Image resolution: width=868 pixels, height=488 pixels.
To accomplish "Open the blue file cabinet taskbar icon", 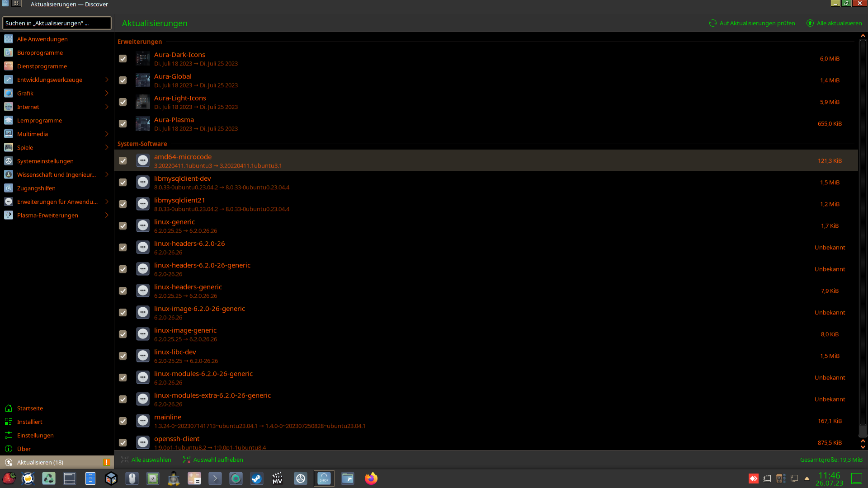I will pos(90,479).
